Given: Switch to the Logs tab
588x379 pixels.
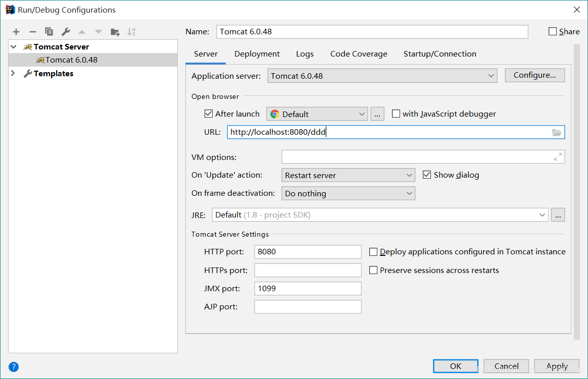Looking at the screenshot, I should point(305,54).
